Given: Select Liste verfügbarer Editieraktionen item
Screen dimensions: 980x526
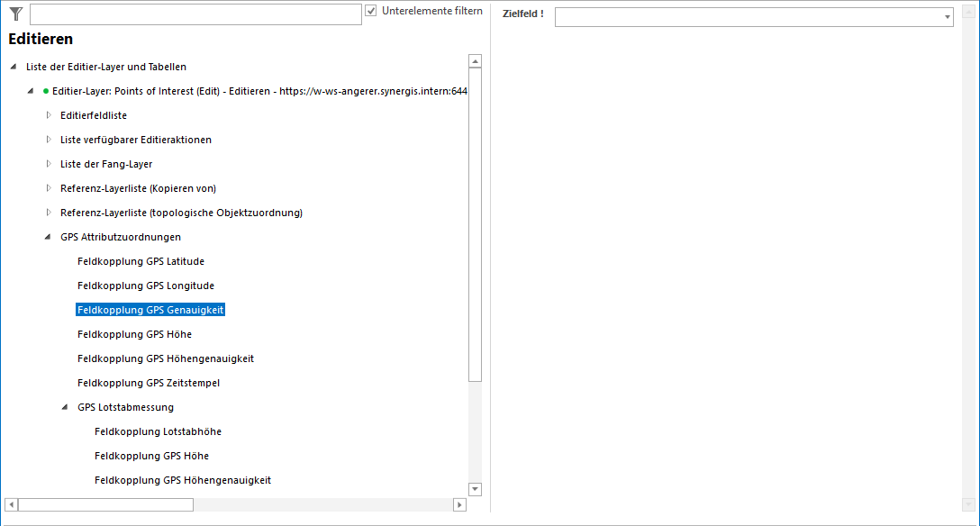Looking at the screenshot, I should (136, 140).
